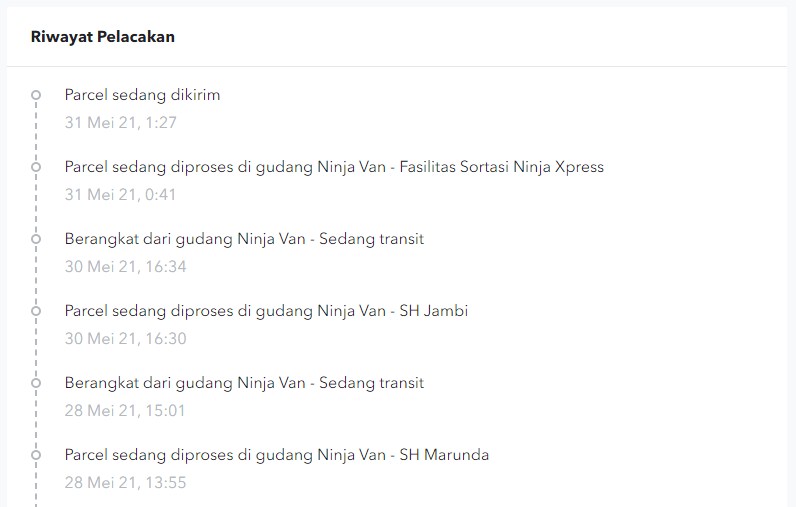This screenshot has height=507, width=796.
Task: Click timeline dot for 'Parcel sedang dikirim'
Action: click(36, 96)
